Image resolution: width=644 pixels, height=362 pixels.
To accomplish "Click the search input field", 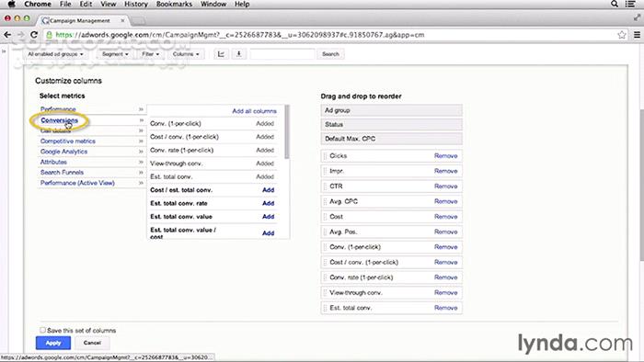I will pos(282,54).
